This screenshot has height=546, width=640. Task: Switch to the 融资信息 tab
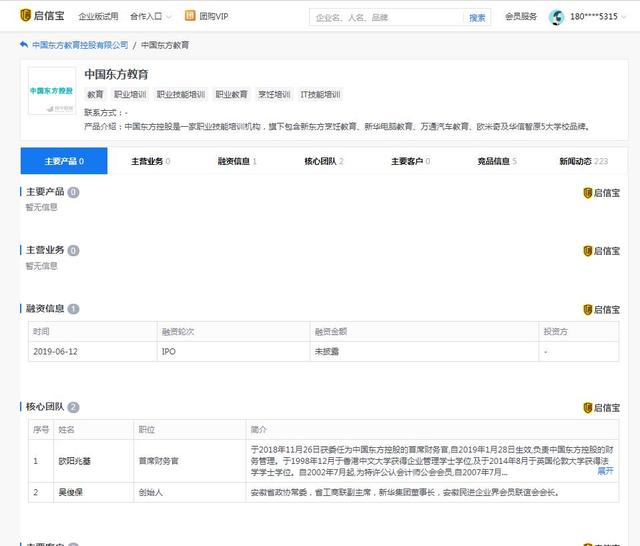click(237, 161)
